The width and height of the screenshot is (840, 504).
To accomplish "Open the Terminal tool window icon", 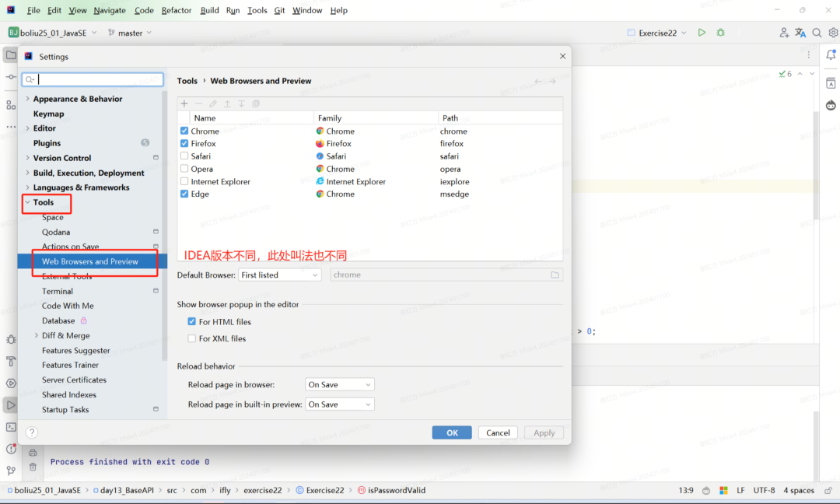I will 11,427.
